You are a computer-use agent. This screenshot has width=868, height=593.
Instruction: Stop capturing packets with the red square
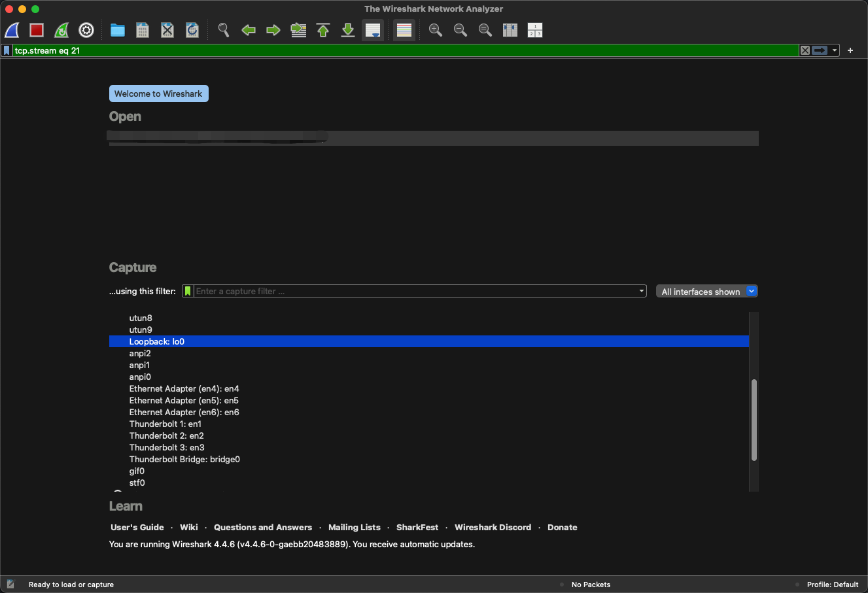click(37, 30)
